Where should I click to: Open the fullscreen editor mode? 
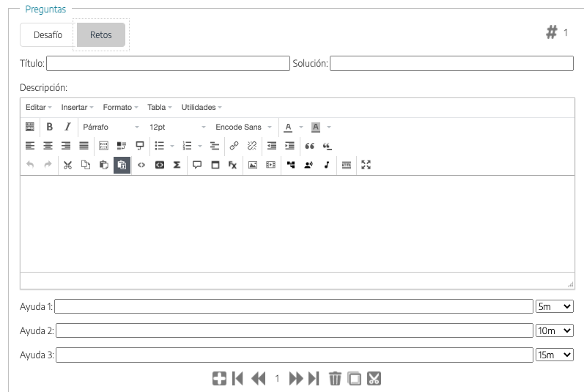click(x=366, y=165)
